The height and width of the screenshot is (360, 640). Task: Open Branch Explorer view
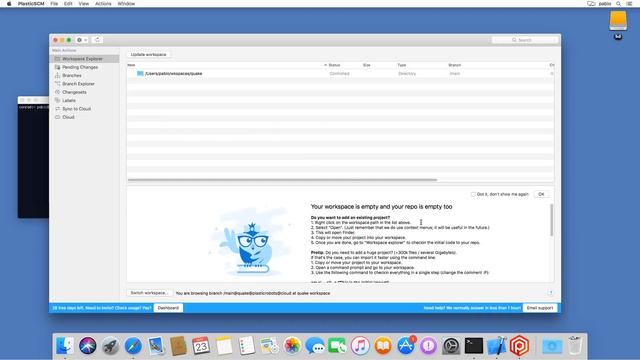point(78,84)
